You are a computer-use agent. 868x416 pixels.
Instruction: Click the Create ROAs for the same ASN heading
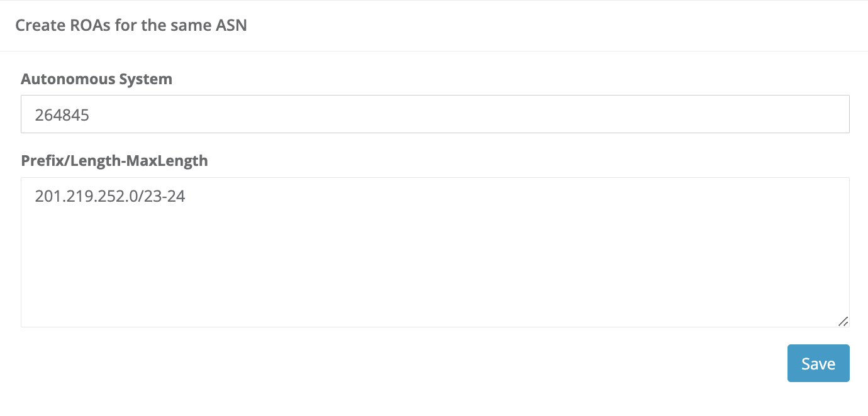click(x=131, y=26)
